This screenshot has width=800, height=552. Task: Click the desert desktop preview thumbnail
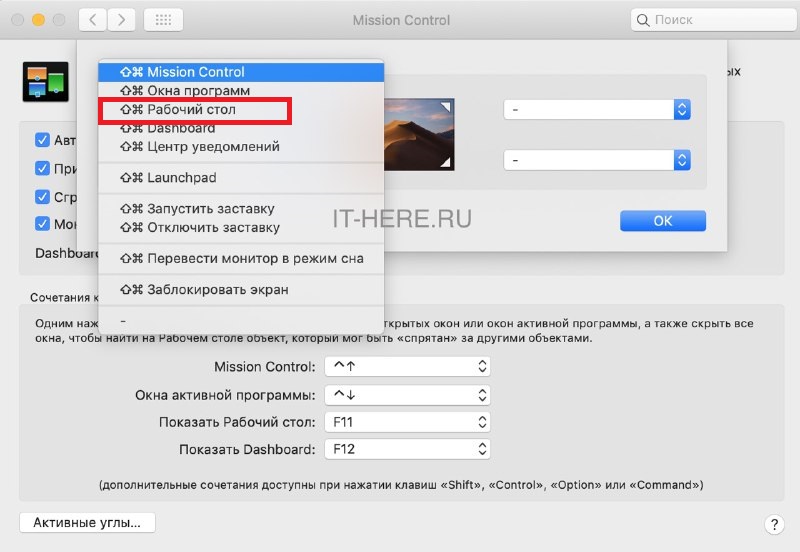coord(418,135)
